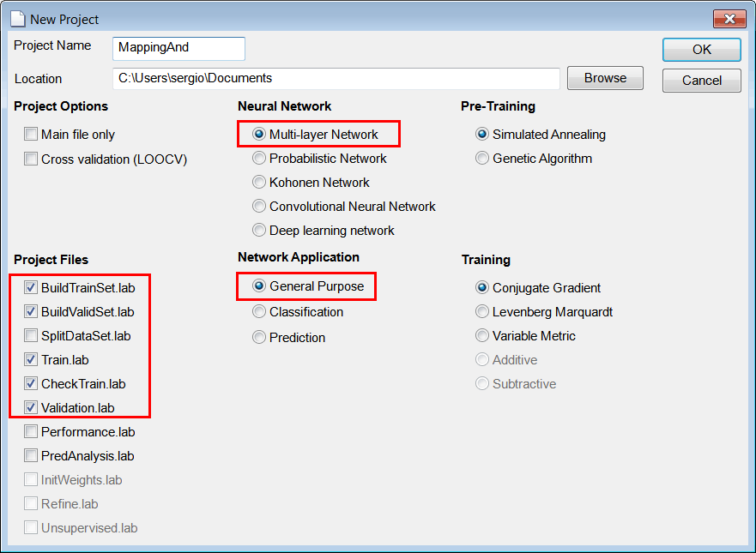756x553 pixels.
Task: Select Convolutional Neural Network option
Action: pyautogui.click(x=259, y=206)
